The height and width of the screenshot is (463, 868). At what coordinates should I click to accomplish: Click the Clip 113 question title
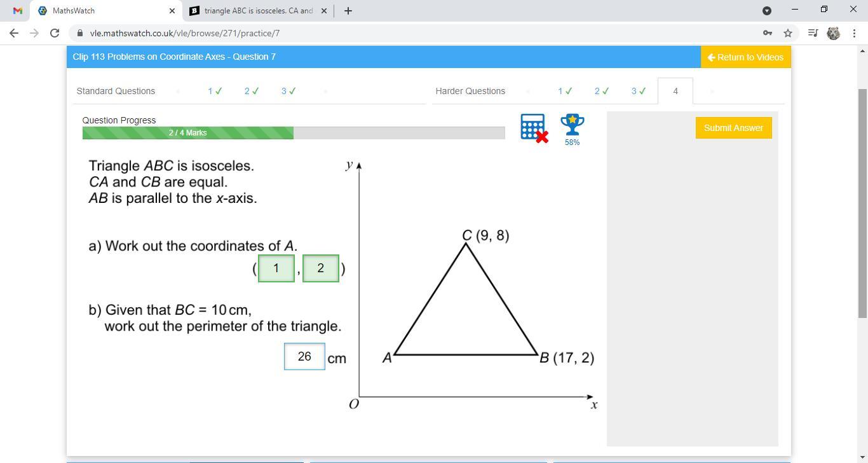[x=174, y=57]
